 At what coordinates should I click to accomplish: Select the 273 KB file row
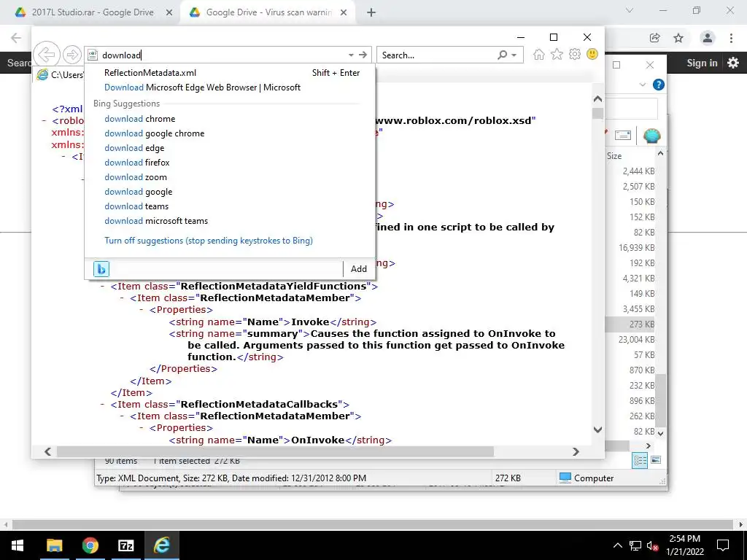(630, 324)
